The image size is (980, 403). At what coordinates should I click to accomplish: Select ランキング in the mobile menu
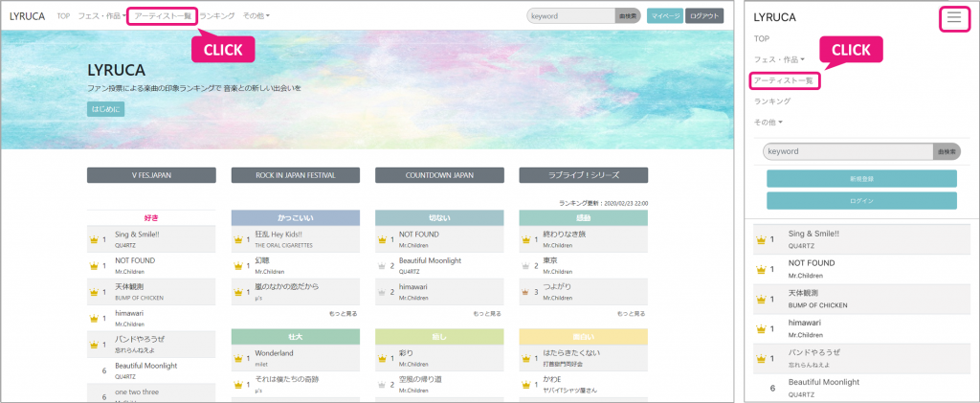772,101
